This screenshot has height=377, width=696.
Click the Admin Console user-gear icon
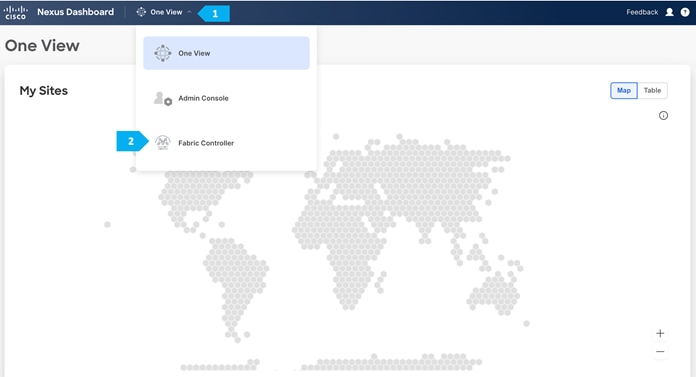click(163, 99)
